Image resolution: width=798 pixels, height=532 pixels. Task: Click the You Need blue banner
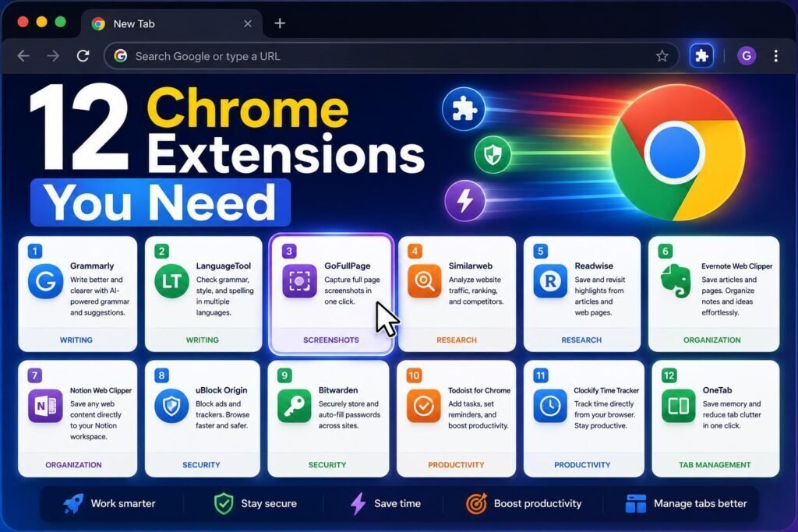161,203
